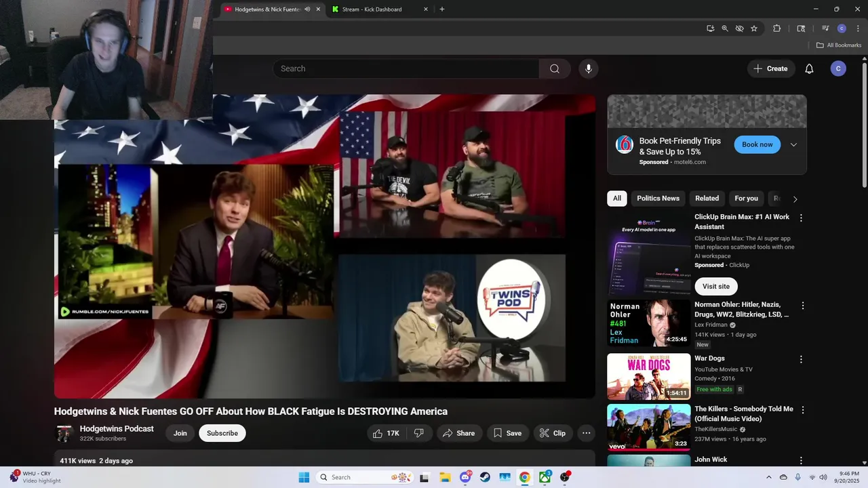Click the Windows taskbar Search box
This screenshot has width=868, height=488.
click(x=365, y=477)
